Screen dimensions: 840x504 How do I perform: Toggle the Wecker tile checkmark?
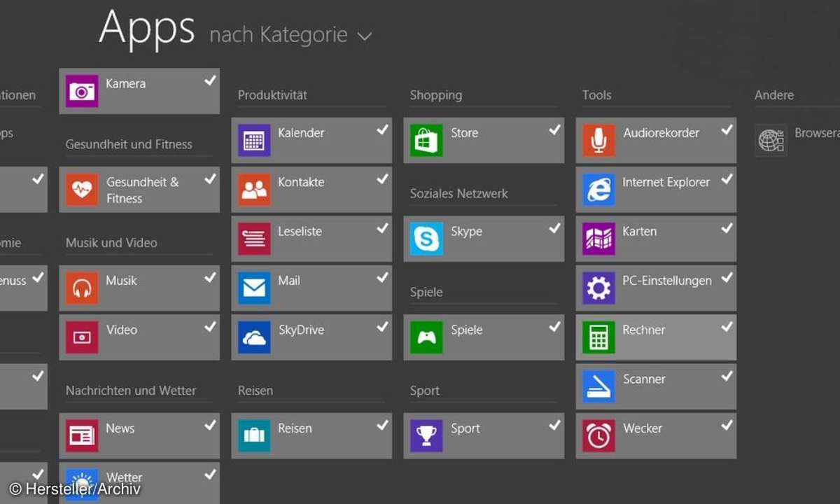pos(727,426)
